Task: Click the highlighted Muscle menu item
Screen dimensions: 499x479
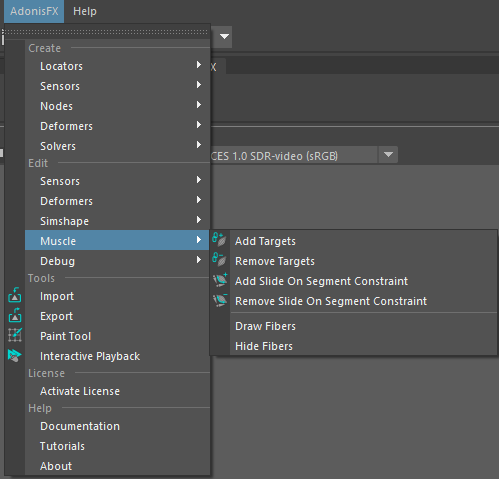Action: pos(117,240)
